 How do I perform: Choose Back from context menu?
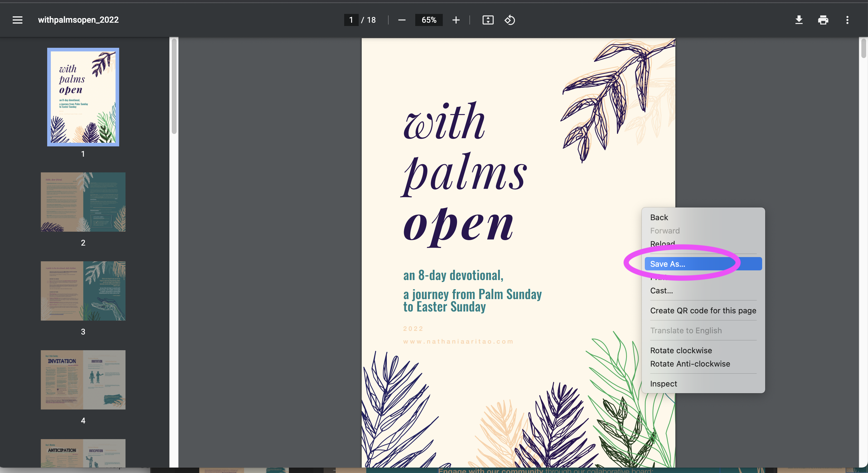click(659, 217)
